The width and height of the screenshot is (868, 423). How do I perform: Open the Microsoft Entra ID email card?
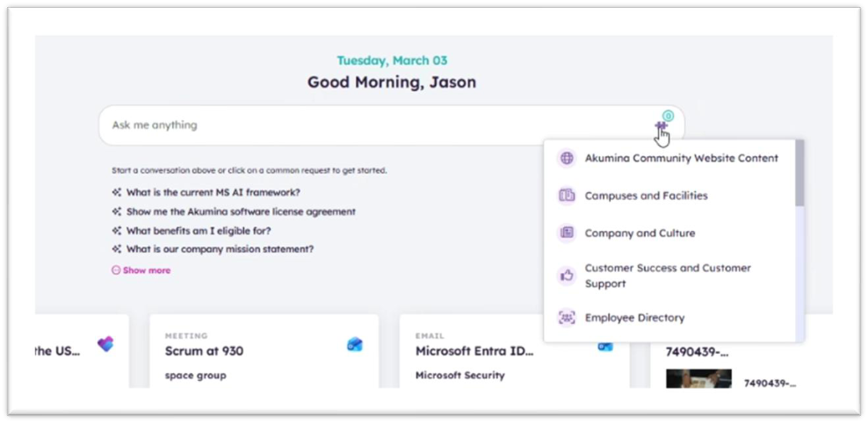(514, 351)
